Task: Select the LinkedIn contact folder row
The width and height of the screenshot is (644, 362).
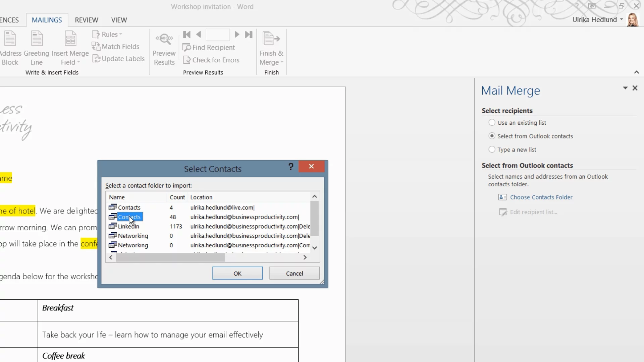Action: coord(128,227)
